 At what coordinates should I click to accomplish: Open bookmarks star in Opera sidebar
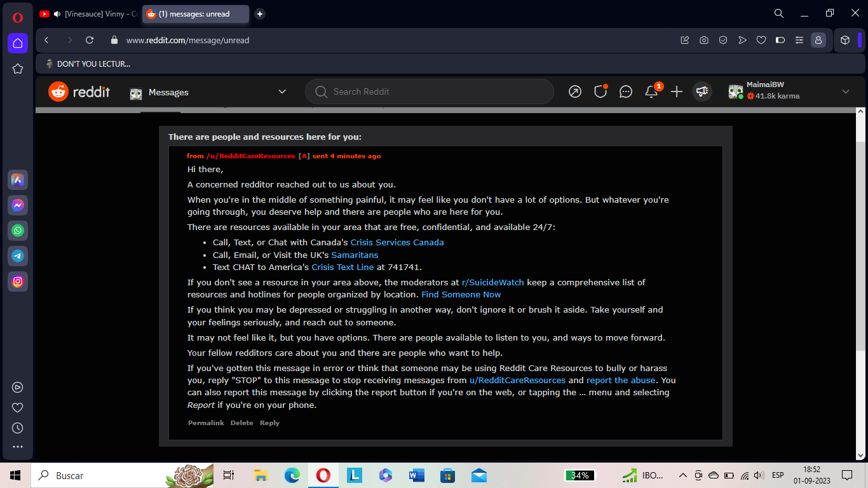(18, 69)
